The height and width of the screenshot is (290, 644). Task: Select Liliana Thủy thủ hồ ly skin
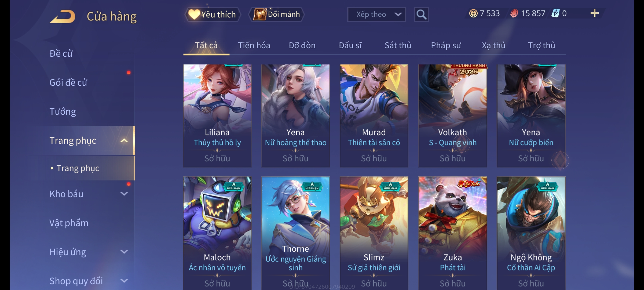tap(217, 116)
